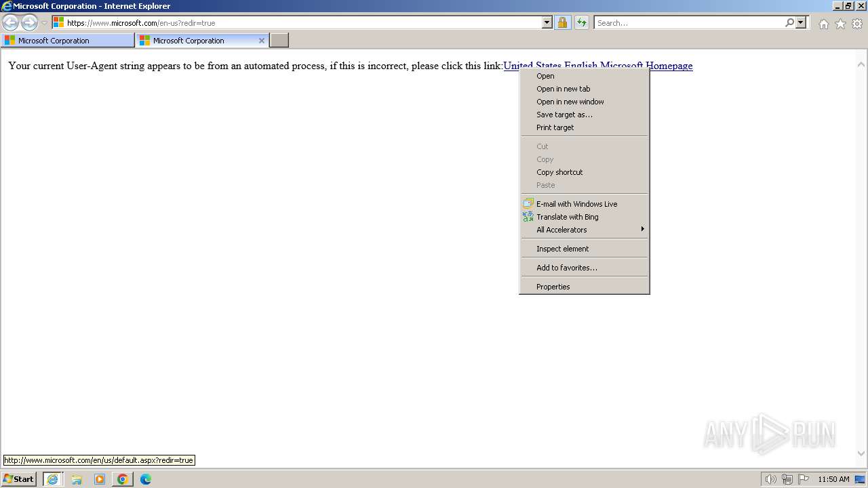
Task: Open the File Explorer taskbar icon
Action: (77, 479)
